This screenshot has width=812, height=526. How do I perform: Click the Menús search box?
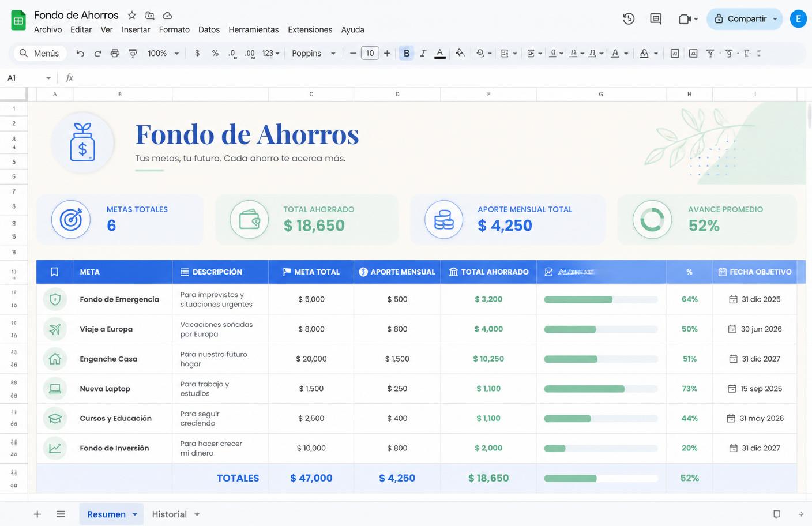(40, 53)
